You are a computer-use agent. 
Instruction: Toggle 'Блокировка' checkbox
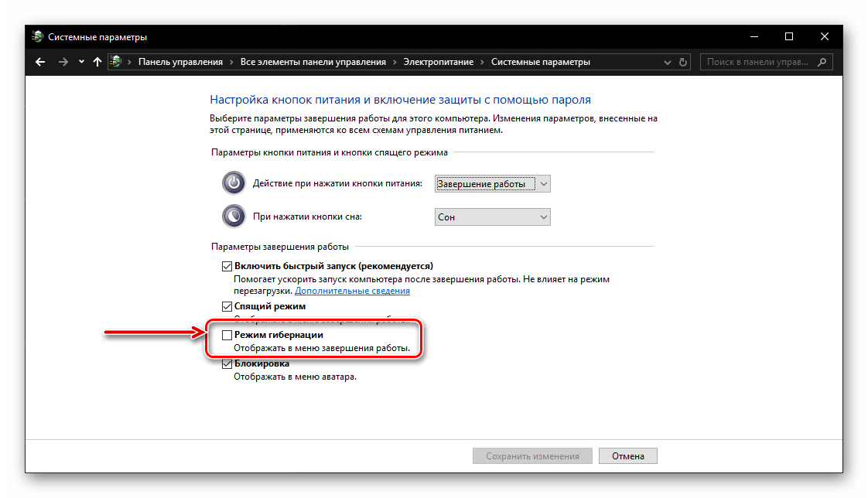tap(227, 363)
